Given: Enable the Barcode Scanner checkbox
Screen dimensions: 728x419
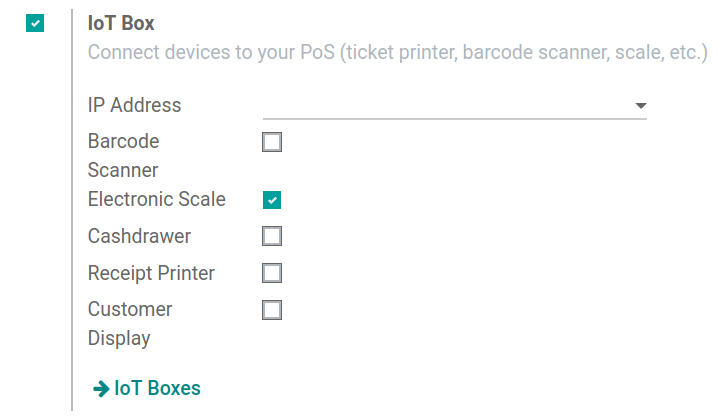Looking at the screenshot, I should pyautogui.click(x=272, y=142).
